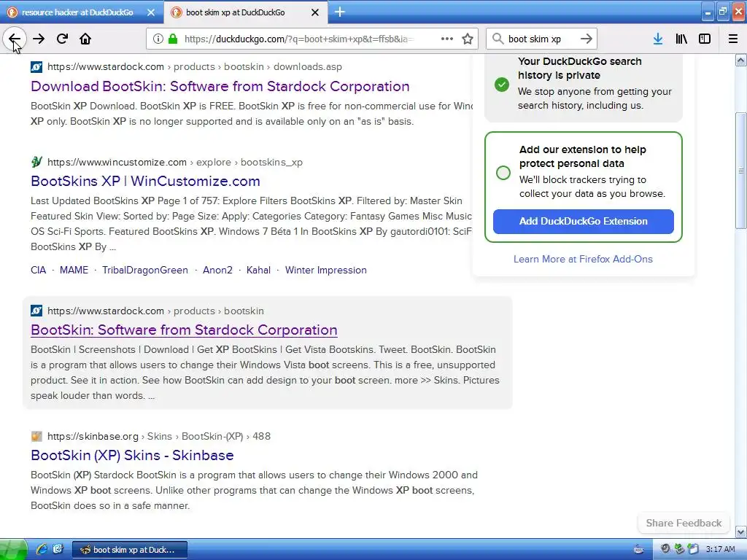Click the vertical scrollbar thumb
This screenshot has width=747, height=560.
point(740,171)
